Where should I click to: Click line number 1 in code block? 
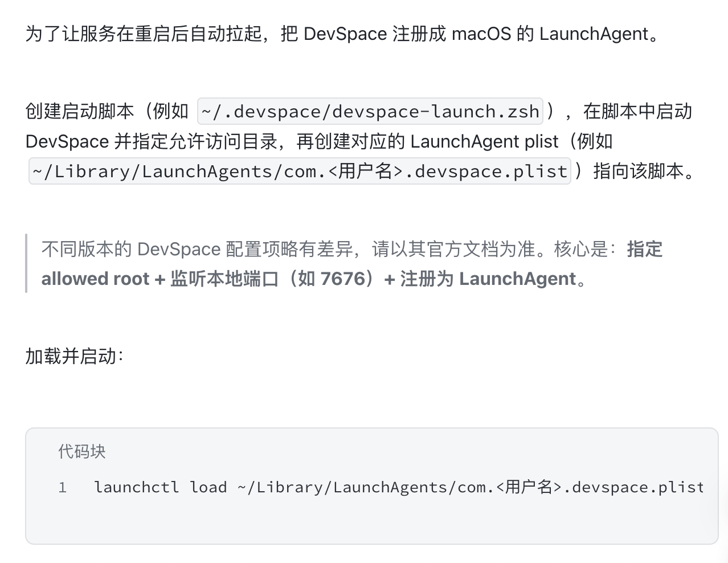click(62, 487)
